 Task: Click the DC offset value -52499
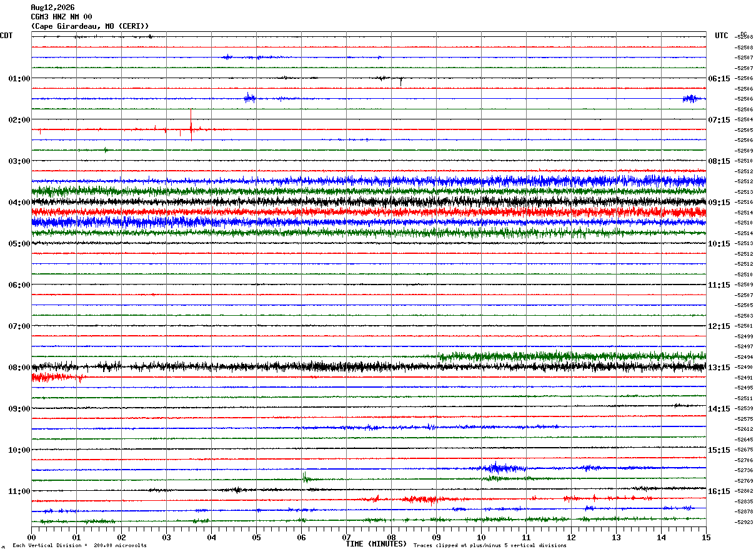tap(744, 336)
